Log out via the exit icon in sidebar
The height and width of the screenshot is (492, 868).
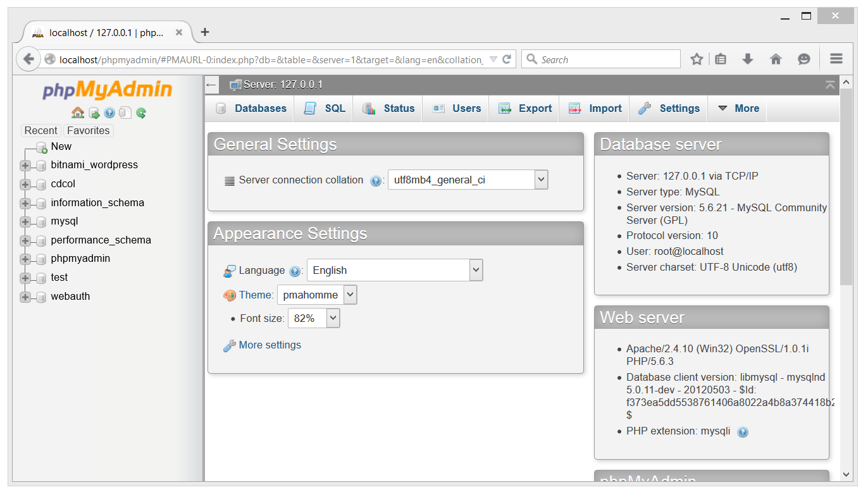[x=94, y=112]
